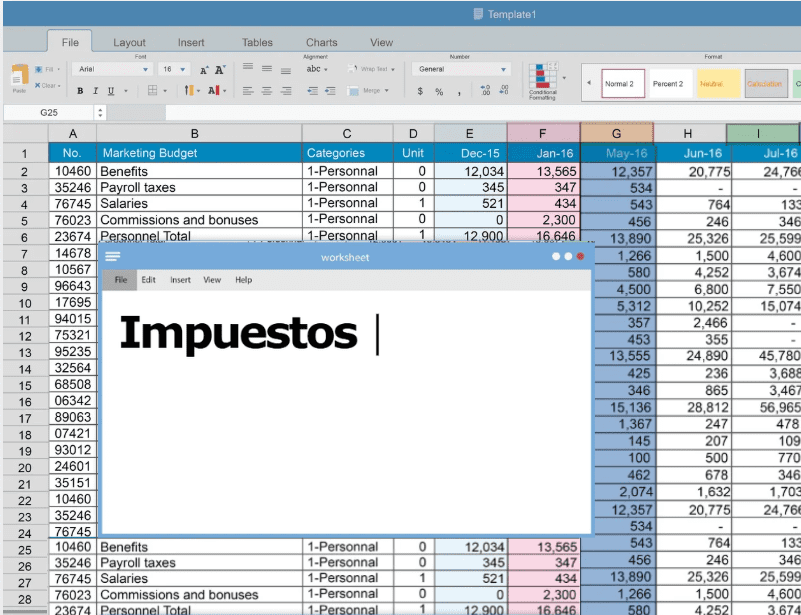Viewport: 801px width, 615px height.
Task: Align cell content to the bottom
Action: coord(286,70)
